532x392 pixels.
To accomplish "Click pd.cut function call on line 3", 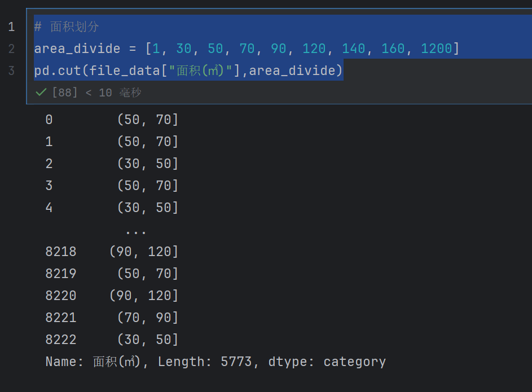I will click(x=58, y=71).
